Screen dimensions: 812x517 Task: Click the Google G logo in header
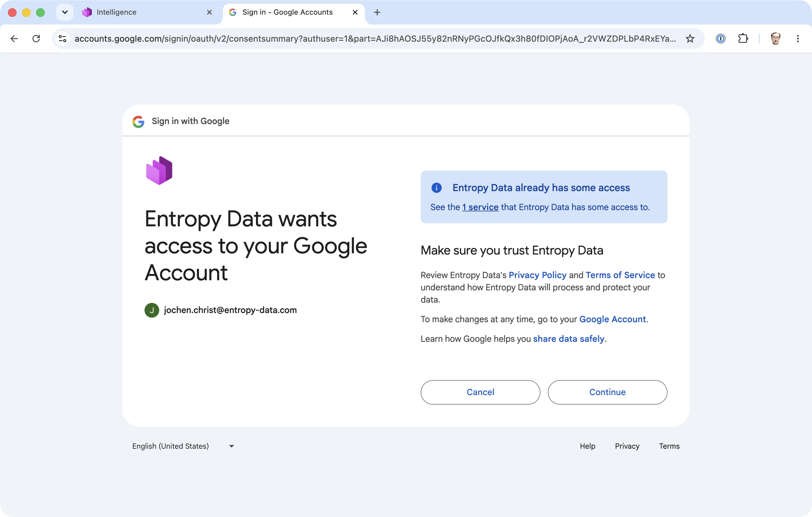click(x=138, y=121)
